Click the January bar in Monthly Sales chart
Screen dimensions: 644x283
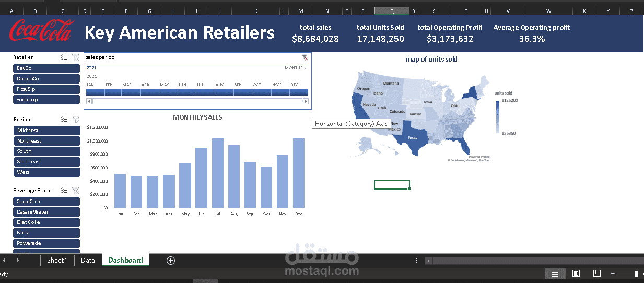(x=120, y=191)
